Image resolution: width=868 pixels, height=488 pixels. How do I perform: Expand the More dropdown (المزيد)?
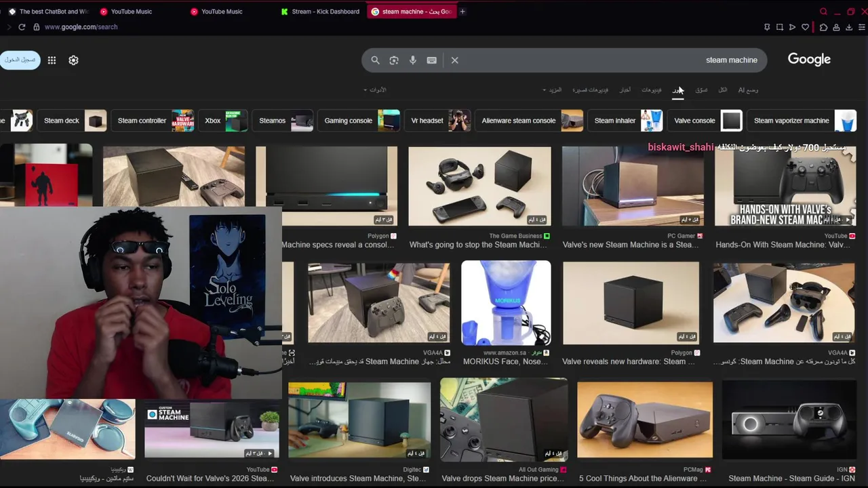(x=553, y=90)
